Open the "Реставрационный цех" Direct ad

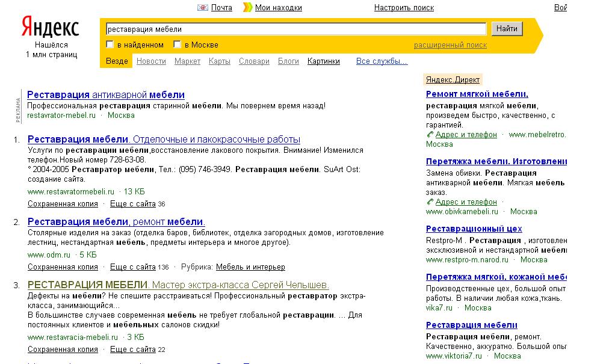click(x=474, y=229)
